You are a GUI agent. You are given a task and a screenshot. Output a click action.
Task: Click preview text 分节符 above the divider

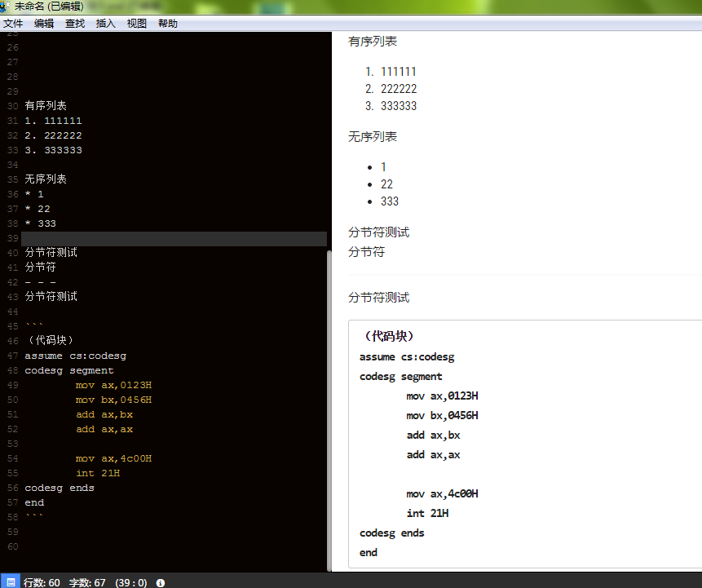[x=367, y=252]
